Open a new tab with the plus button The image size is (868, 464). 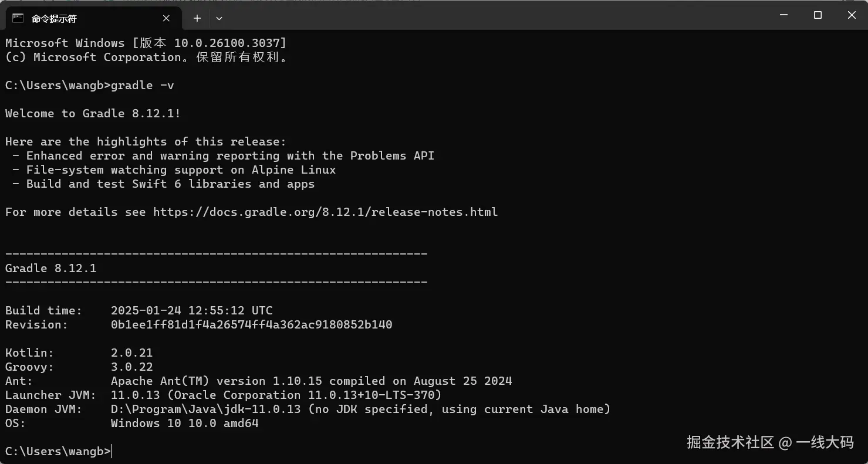coord(197,18)
